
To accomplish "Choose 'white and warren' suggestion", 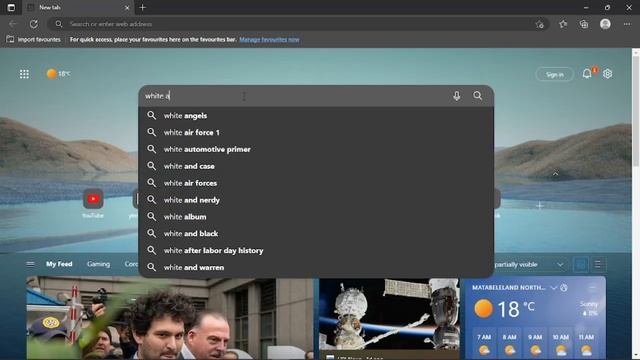I will [x=316, y=267].
